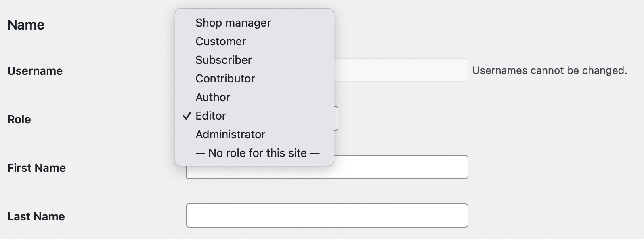Click the Name section heading
This screenshot has height=239, width=644.
point(26,25)
